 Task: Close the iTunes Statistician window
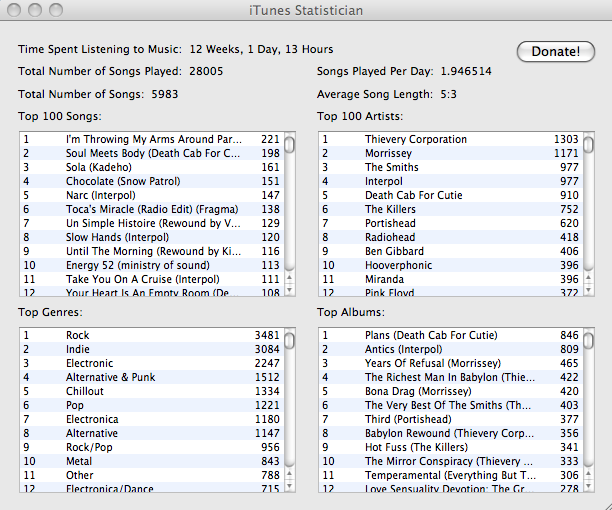point(14,10)
